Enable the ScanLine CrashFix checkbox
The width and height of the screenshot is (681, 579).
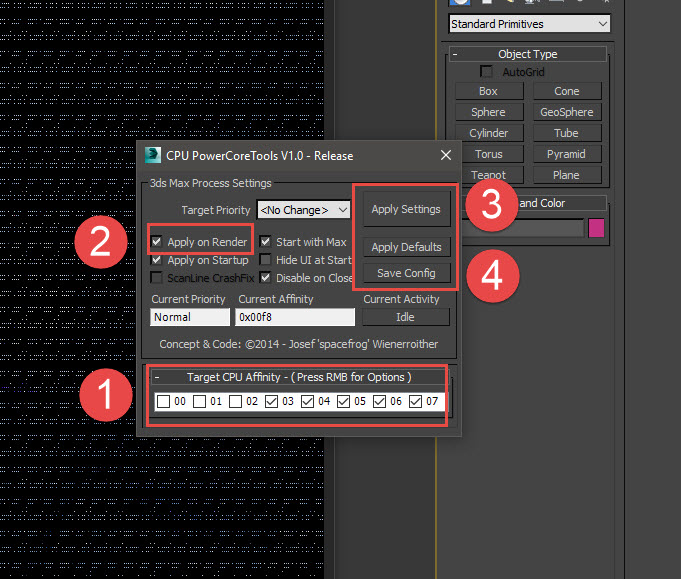156,278
